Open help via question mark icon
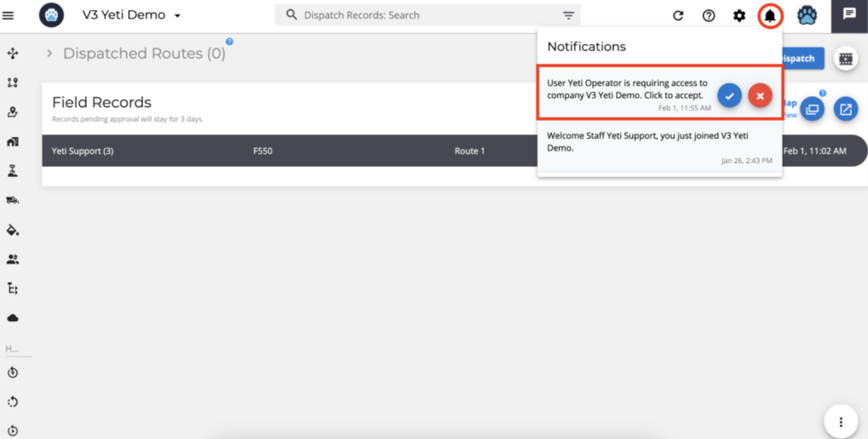The image size is (868, 439). [709, 16]
